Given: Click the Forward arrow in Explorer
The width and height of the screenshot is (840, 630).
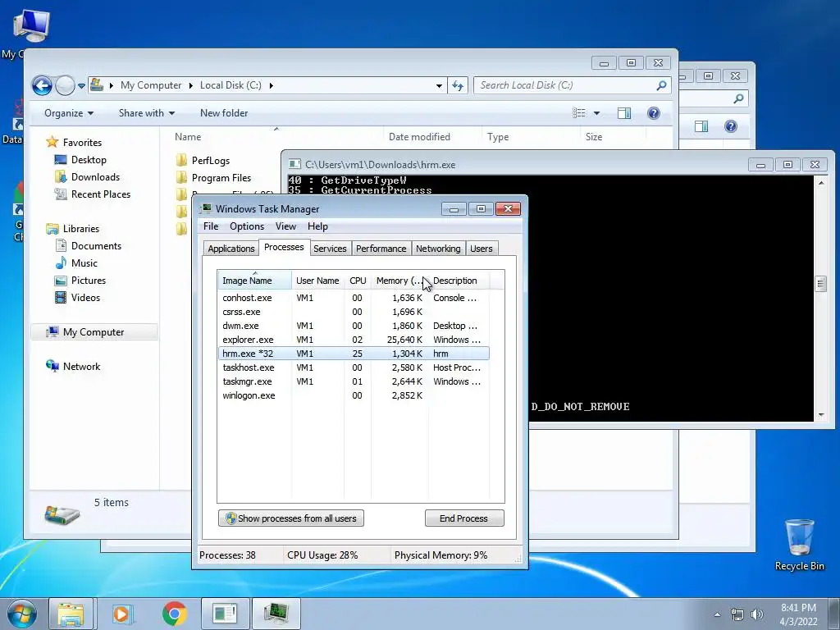Looking at the screenshot, I should (65, 85).
